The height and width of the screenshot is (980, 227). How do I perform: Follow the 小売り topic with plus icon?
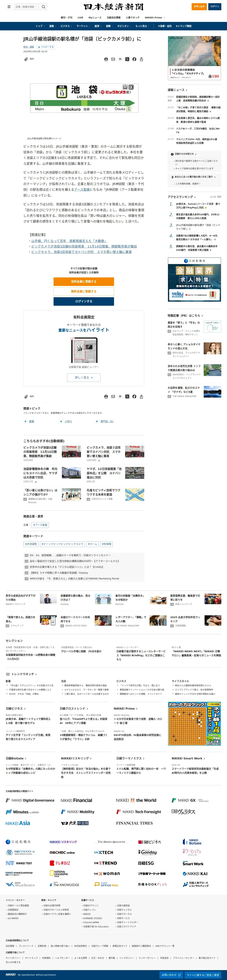[x=61, y=421]
